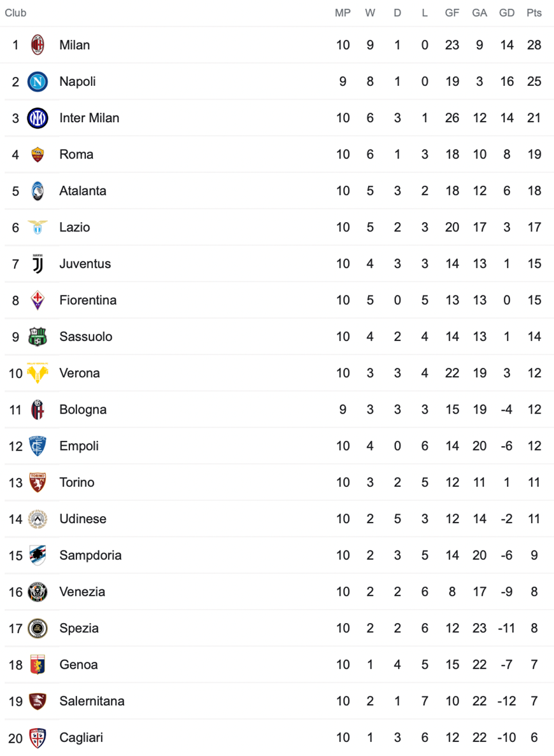This screenshot has height=756, width=554.
Task: Click the Fiorentina club crest
Action: point(38,300)
